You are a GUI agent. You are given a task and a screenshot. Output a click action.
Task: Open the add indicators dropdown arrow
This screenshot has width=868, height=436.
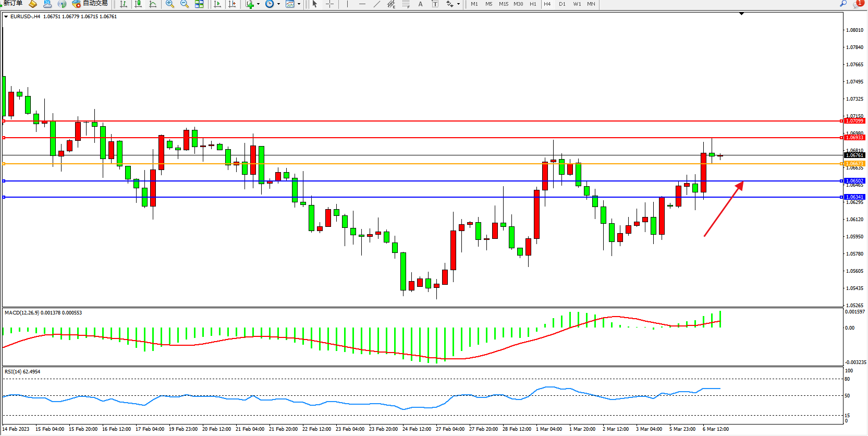tap(258, 4)
